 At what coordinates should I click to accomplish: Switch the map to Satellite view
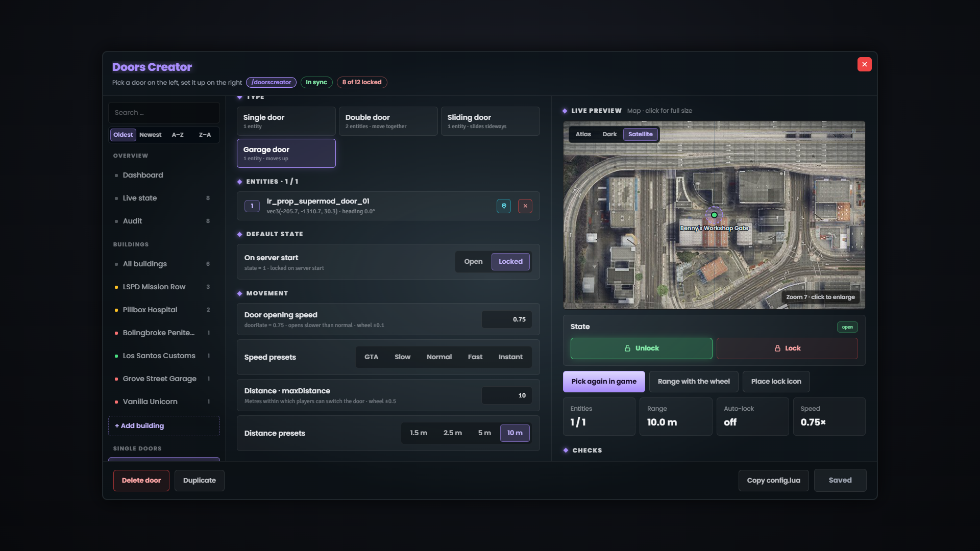pyautogui.click(x=641, y=134)
